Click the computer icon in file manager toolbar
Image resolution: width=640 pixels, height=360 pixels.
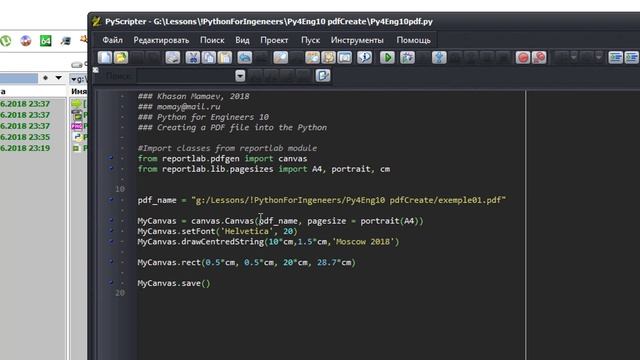pos(66,41)
